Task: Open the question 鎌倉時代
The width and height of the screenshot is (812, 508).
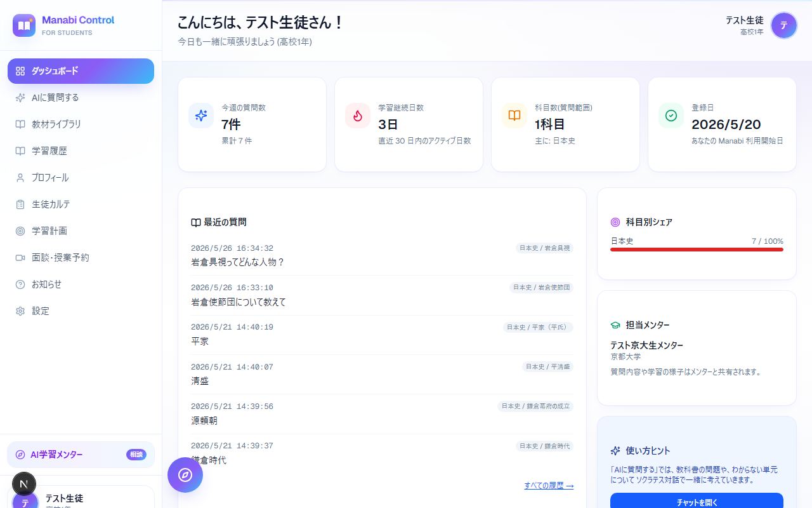Action: pyautogui.click(x=209, y=460)
